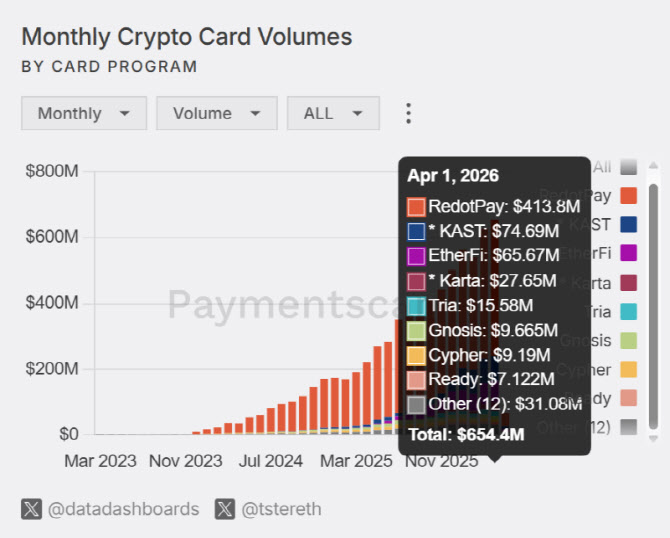
Task: Visit the @datadashboards profile link
Action: click(x=123, y=509)
